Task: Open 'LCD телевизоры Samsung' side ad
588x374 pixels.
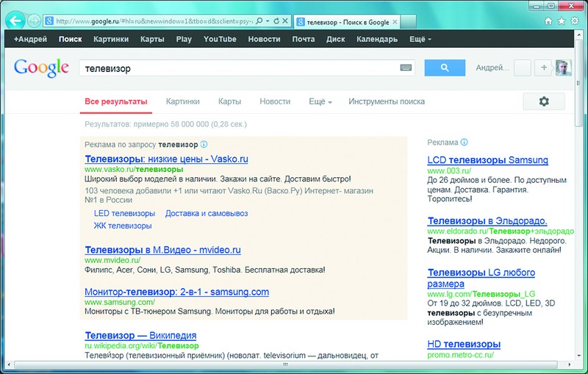Action: point(487,160)
